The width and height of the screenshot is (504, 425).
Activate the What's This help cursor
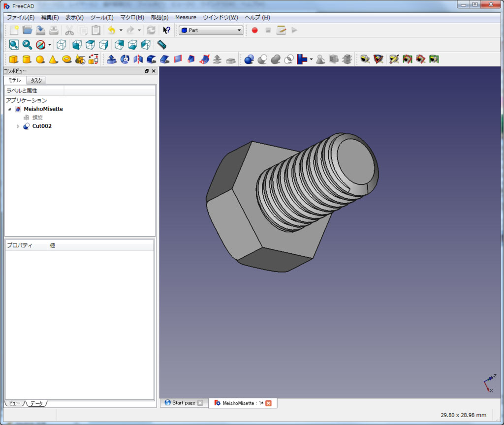pos(166,30)
